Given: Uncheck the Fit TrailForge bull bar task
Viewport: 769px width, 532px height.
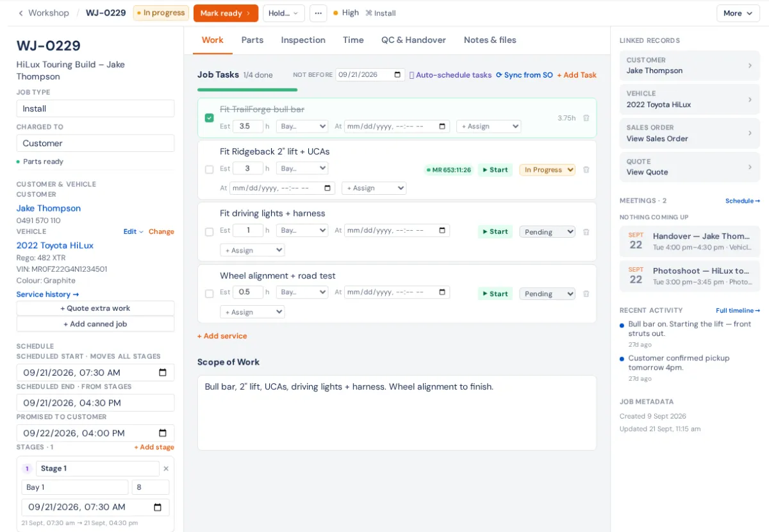Looking at the screenshot, I should [x=209, y=118].
